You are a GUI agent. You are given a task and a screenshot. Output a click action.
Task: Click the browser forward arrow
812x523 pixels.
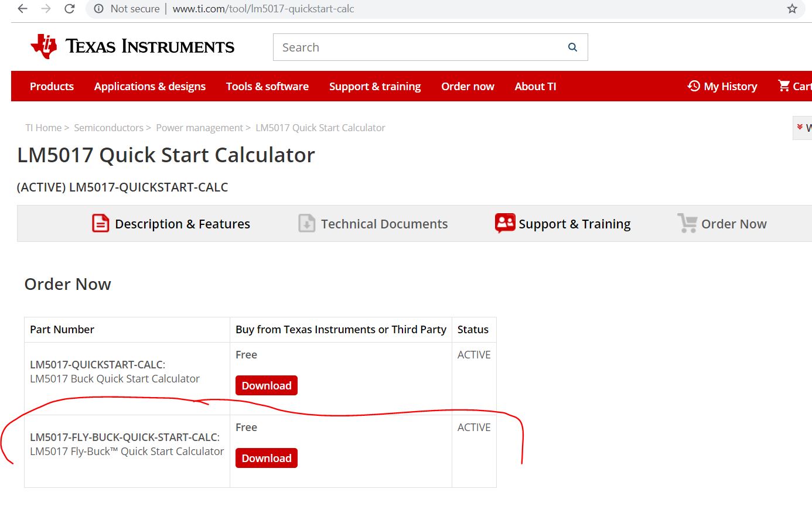(x=46, y=9)
